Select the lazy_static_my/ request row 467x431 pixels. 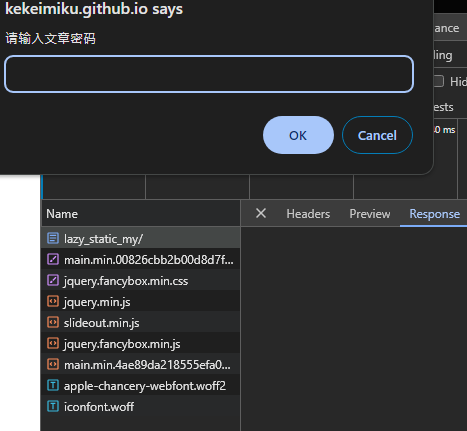[141, 238]
